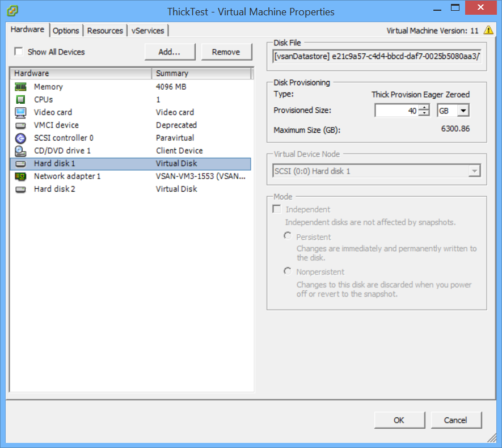Go to the vServices tab
This screenshot has width=502, height=448.
click(x=147, y=31)
